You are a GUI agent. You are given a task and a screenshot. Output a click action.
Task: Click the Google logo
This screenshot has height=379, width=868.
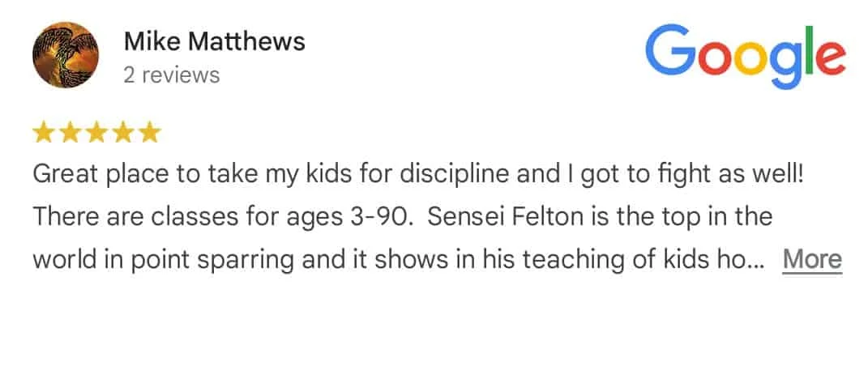[746, 57]
